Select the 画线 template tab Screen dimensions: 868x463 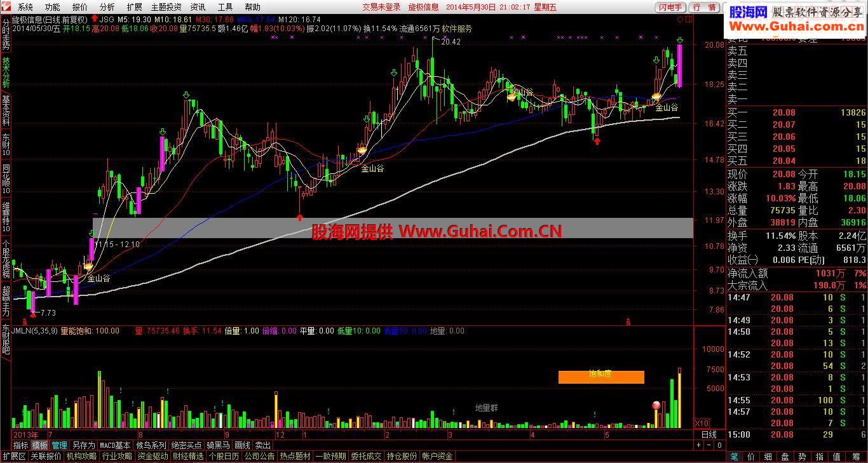pyautogui.click(x=242, y=446)
